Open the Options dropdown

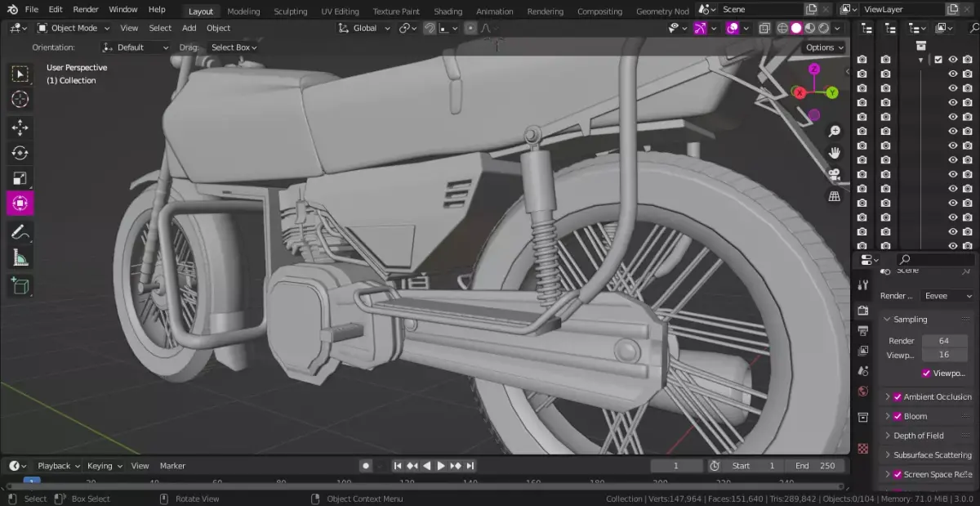824,47
